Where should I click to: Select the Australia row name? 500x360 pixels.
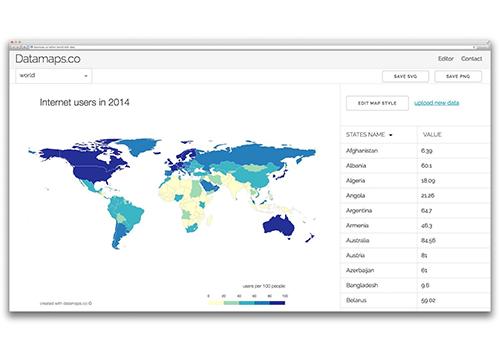[358, 240]
